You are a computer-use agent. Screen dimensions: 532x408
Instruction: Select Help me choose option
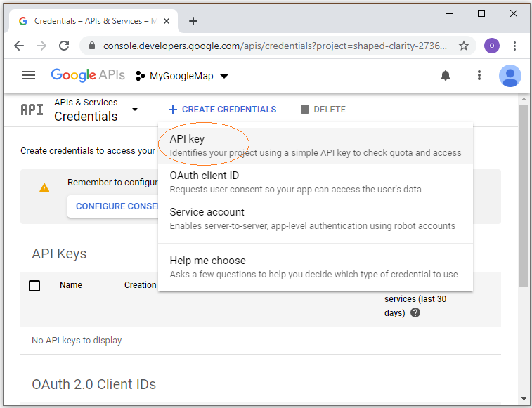[x=316, y=267]
